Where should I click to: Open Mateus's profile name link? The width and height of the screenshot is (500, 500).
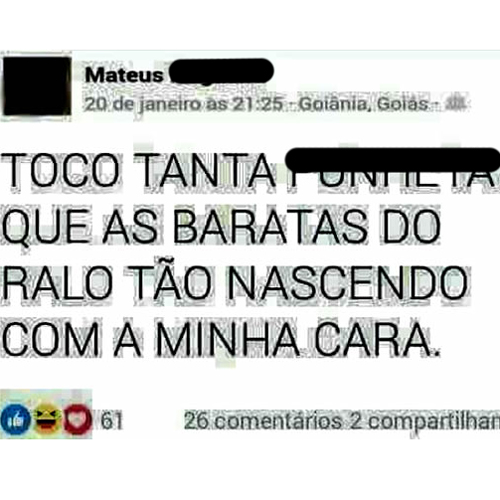click(124, 75)
